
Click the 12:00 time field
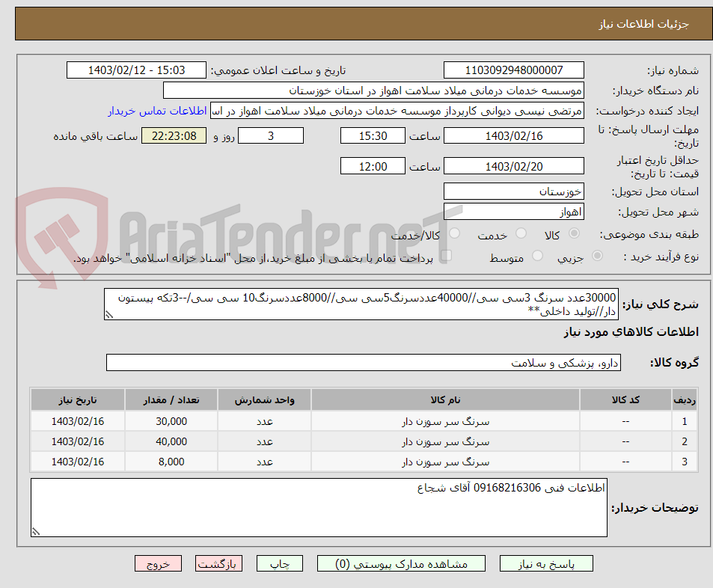click(x=373, y=166)
